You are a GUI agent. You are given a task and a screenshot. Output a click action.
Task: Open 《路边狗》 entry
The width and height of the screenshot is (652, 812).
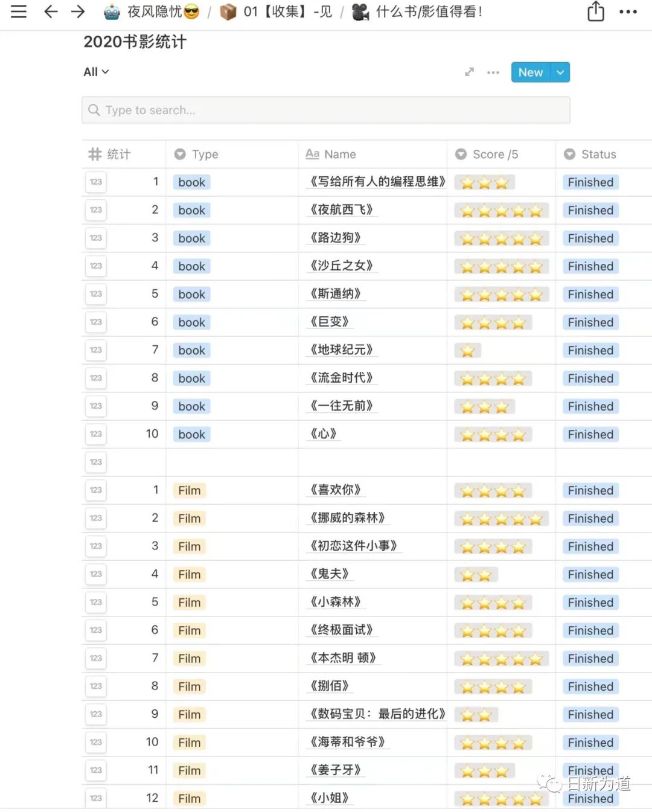coord(336,238)
